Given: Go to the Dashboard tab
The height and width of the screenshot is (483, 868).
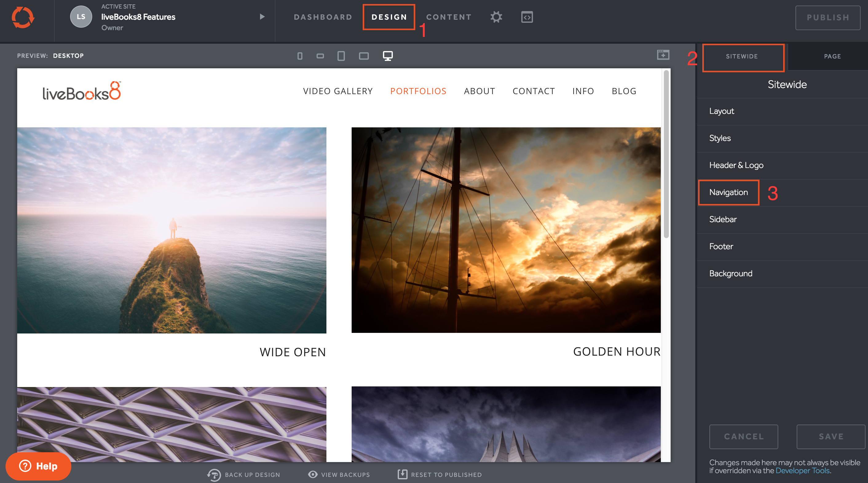Looking at the screenshot, I should coord(323,17).
